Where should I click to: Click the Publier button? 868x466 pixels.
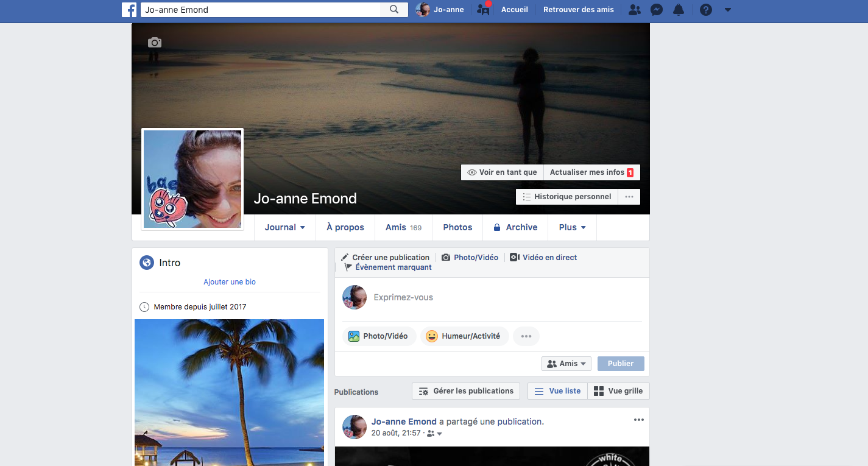tap(621, 364)
